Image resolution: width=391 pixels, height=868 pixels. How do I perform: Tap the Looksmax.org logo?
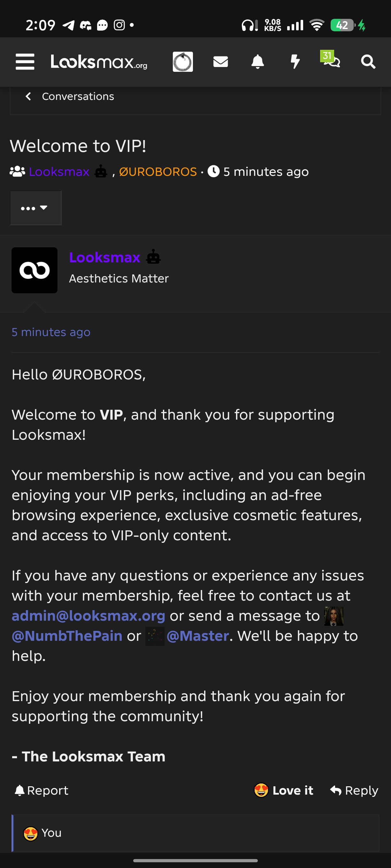tap(99, 62)
